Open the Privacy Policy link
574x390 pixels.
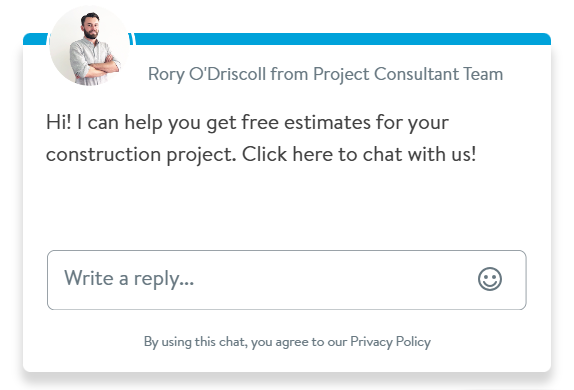pos(390,342)
